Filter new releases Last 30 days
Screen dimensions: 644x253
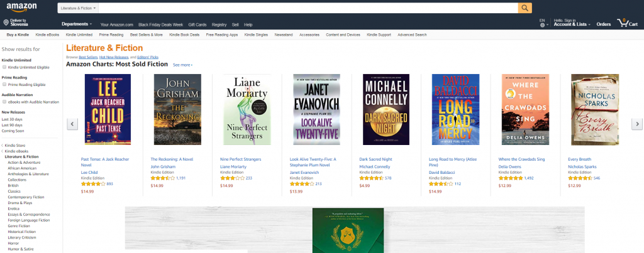point(13,119)
